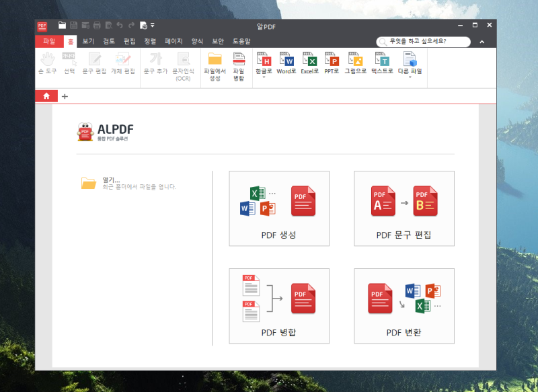Image resolution: width=538 pixels, height=392 pixels.
Task: Minimize the 알PDF window
Action: click(460, 26)
